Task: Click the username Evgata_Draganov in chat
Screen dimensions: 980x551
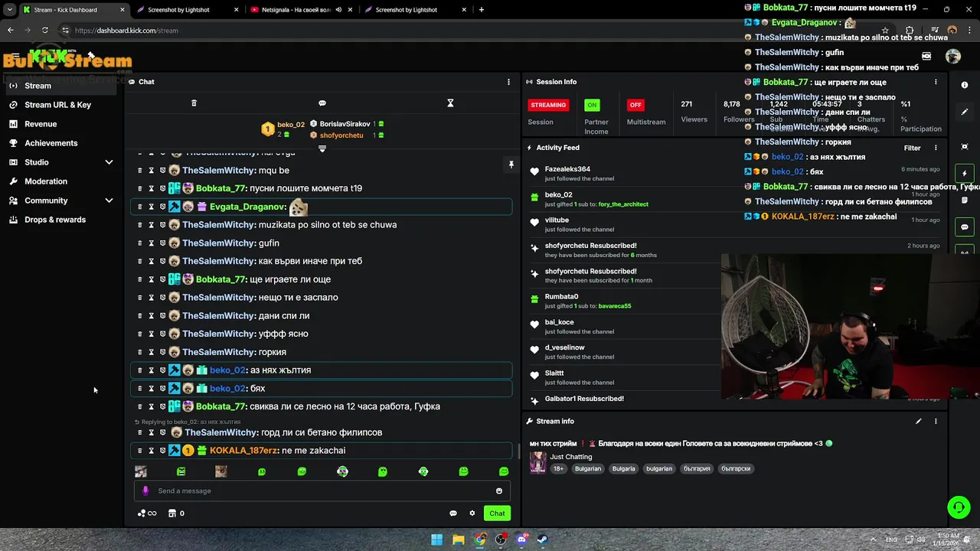Action: 247,207
